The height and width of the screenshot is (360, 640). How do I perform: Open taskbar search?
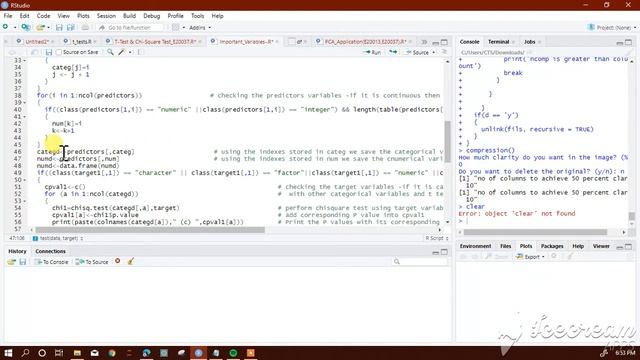tap(25, 353)
